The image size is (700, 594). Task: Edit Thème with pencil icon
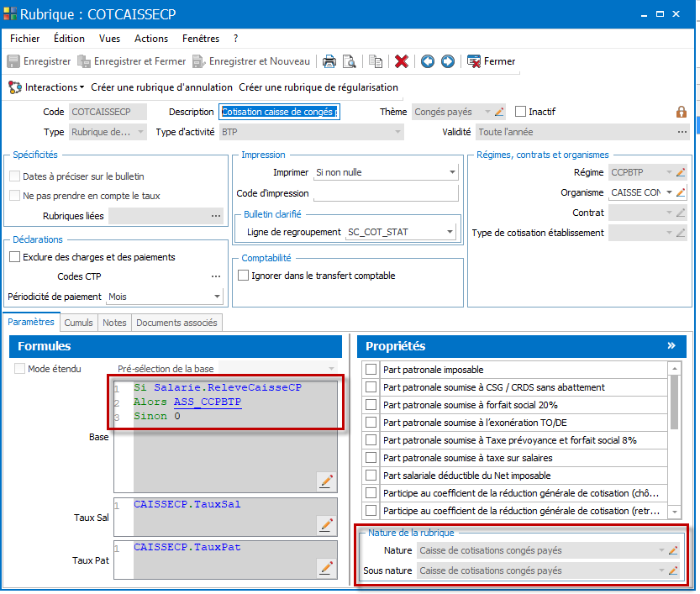point(499,112)
